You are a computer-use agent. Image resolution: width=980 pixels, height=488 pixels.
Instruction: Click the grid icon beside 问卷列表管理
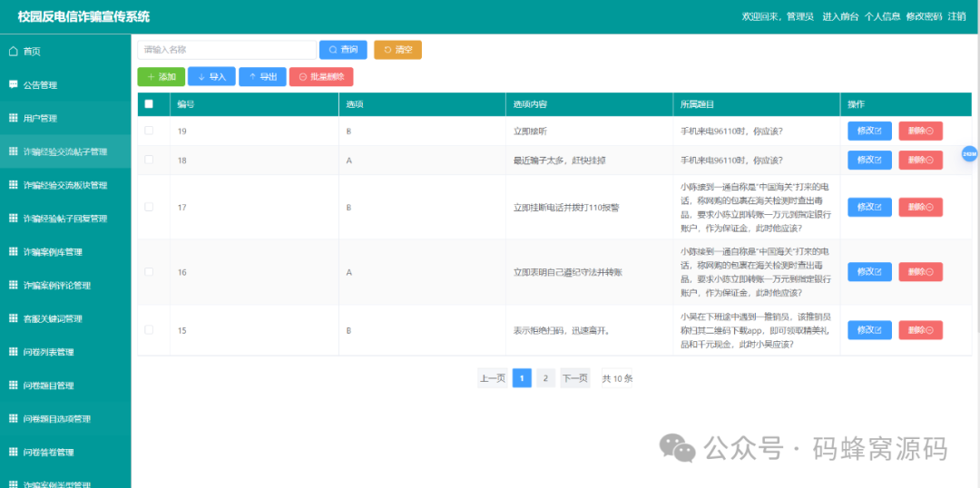[x=13, y=352]
